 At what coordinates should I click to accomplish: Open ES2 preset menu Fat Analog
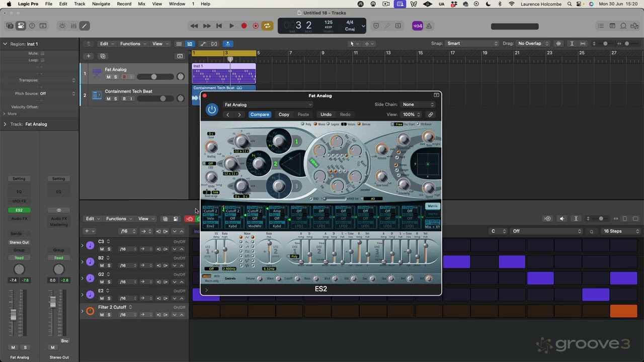click(x=268, y=105)
